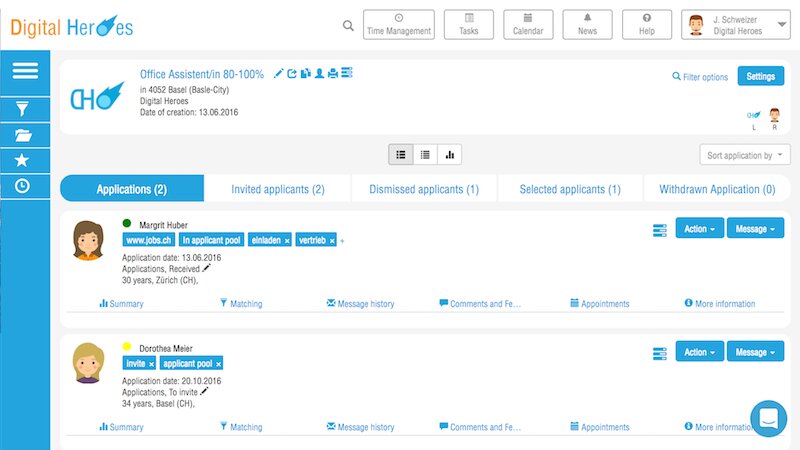This screenshot has height=450, width=800.
Task: Click the printer icon beside job title
Action: tap(334, 74)
